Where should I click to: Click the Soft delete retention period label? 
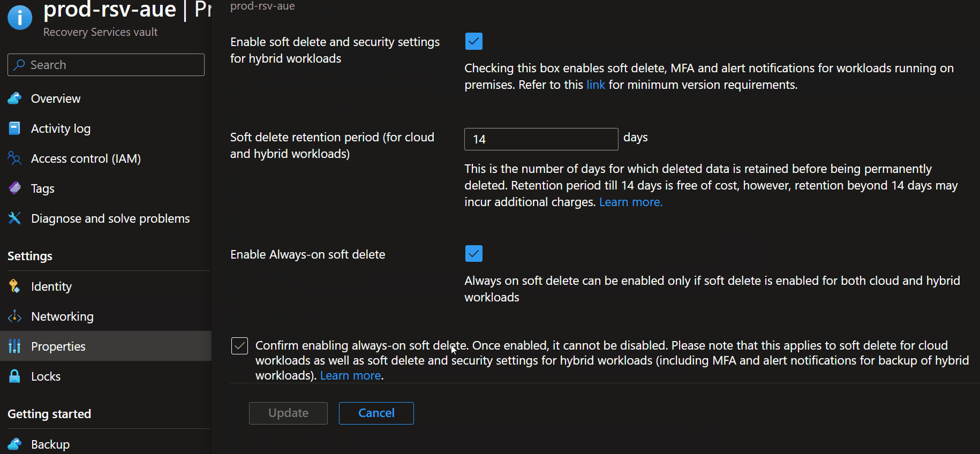coord(332,146)
